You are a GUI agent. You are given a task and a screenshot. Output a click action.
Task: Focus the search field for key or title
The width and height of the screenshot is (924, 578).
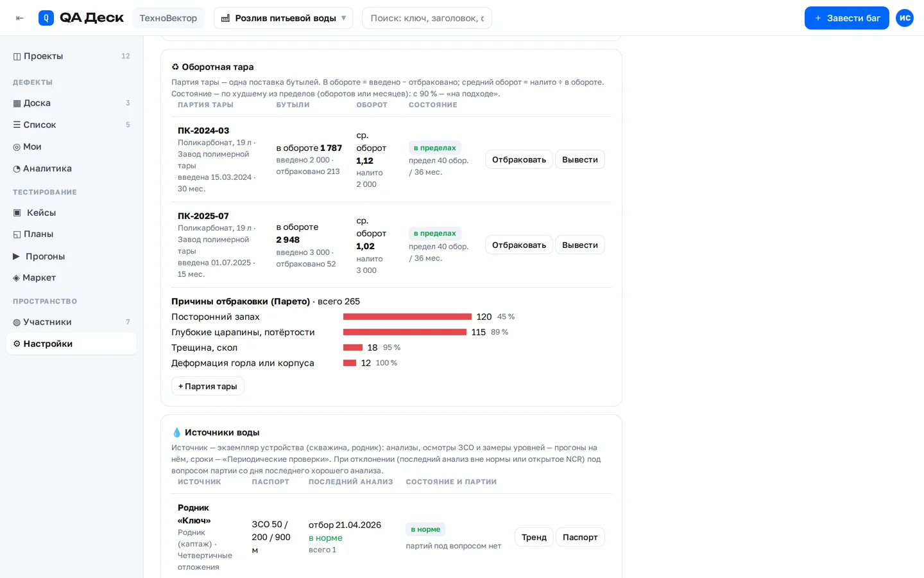tap(427, 18)
